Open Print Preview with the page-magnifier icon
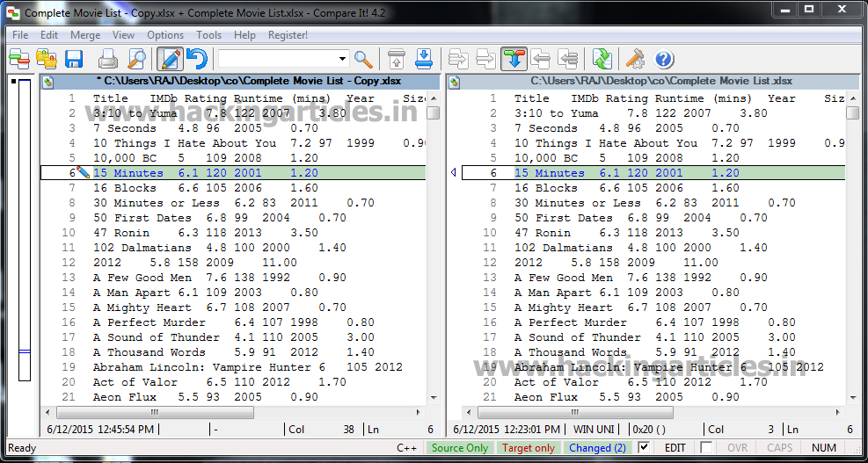This screenshot has height=463, width=868. click(x=136, y=59)
